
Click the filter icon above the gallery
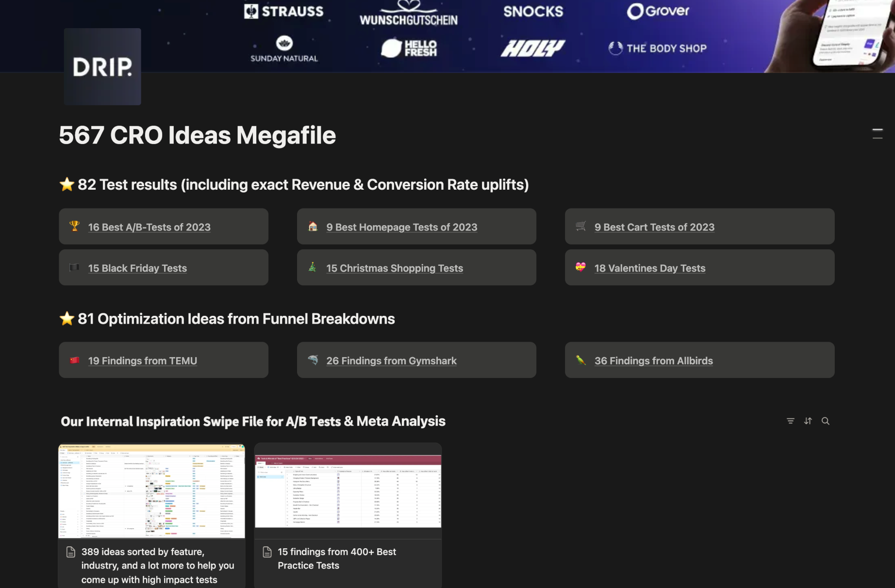pos(790,421)
